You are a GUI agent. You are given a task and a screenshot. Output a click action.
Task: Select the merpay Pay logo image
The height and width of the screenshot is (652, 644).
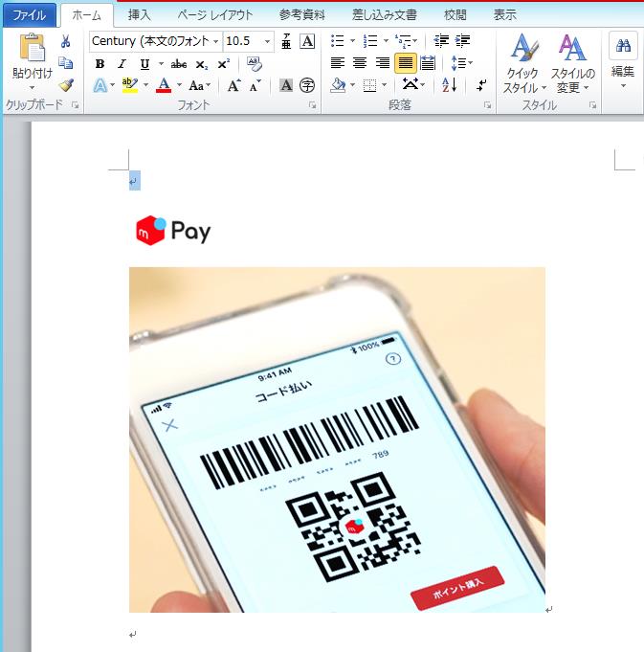point(173,231)
